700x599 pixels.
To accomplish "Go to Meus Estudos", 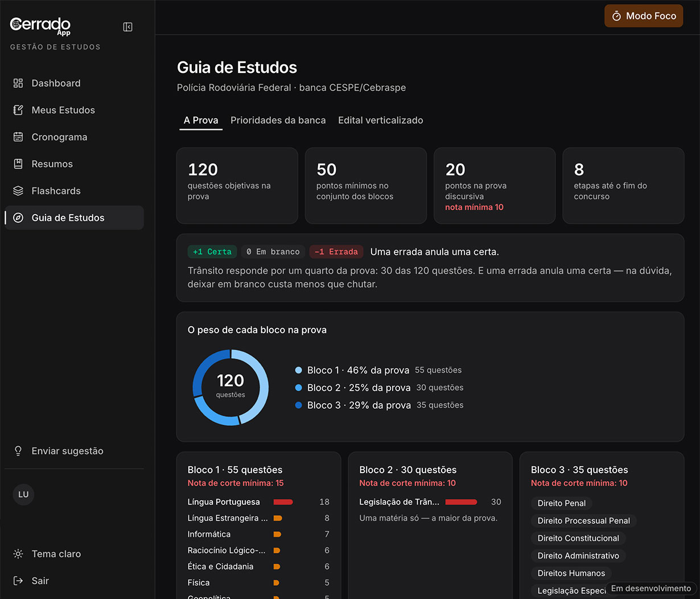I will [x=74, y=110].
